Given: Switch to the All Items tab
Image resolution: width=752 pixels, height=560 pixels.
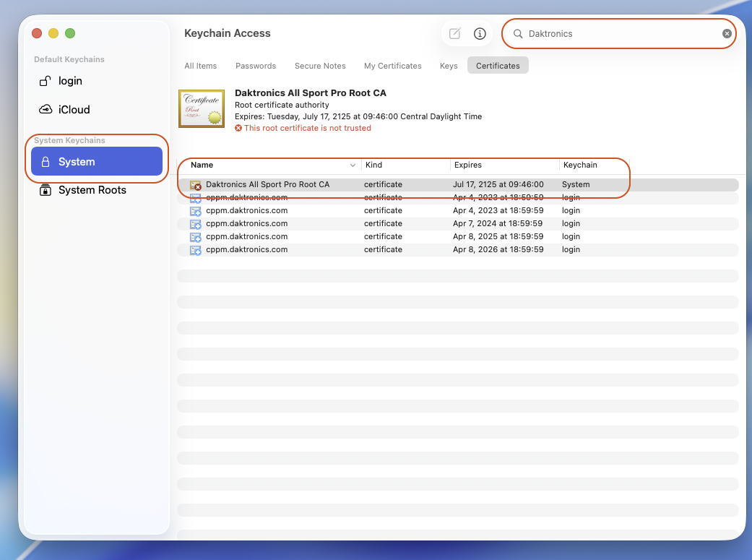Looking at the screenshot, I should click(200, 66).
